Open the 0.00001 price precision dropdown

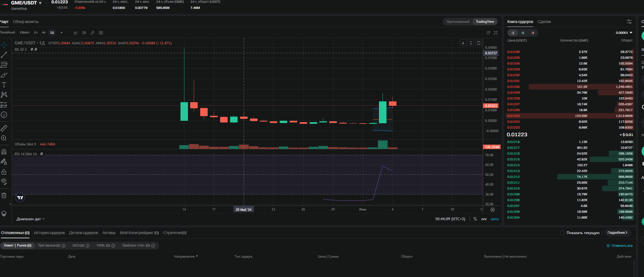(x=624, y=33)
